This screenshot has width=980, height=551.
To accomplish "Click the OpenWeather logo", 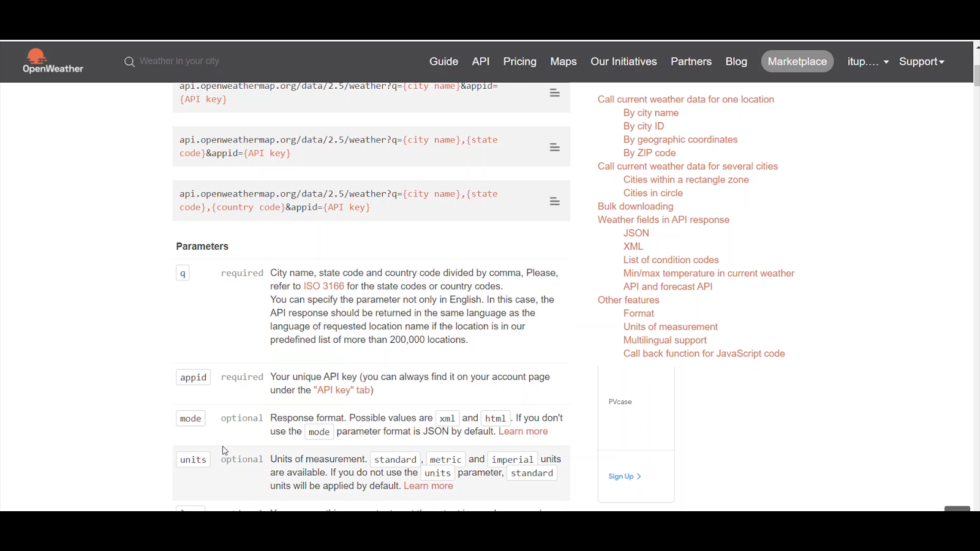I will click(x=53, y=61).
